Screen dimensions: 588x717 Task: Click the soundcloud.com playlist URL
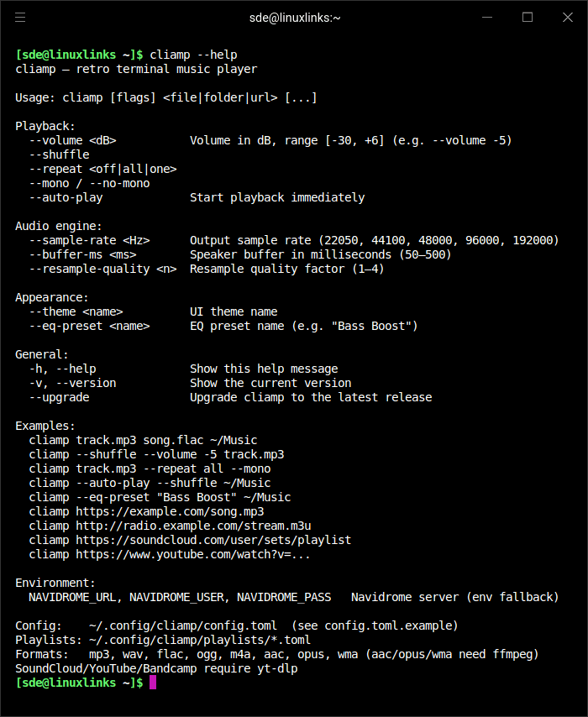point(213,540)
